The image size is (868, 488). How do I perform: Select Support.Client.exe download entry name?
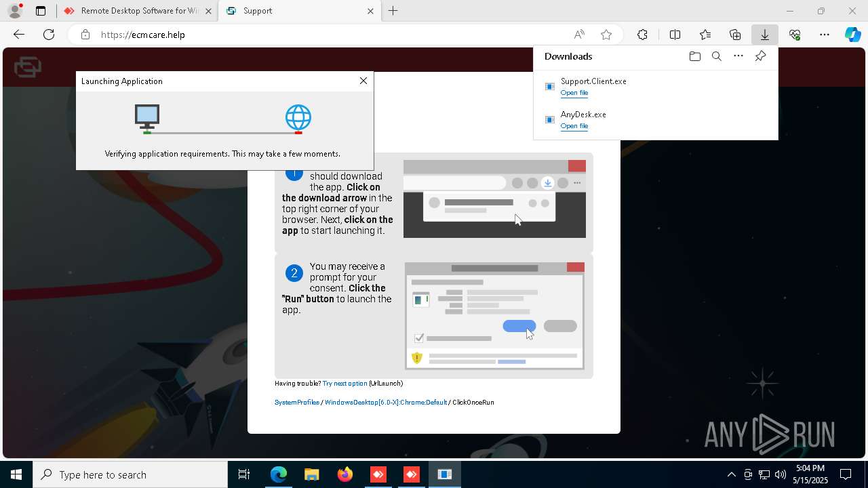[593, 81]
